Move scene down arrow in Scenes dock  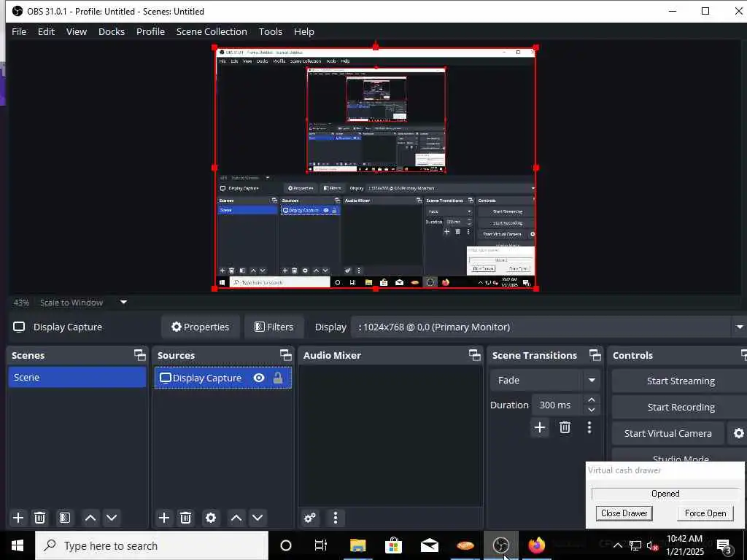click(x=112, y=518)
